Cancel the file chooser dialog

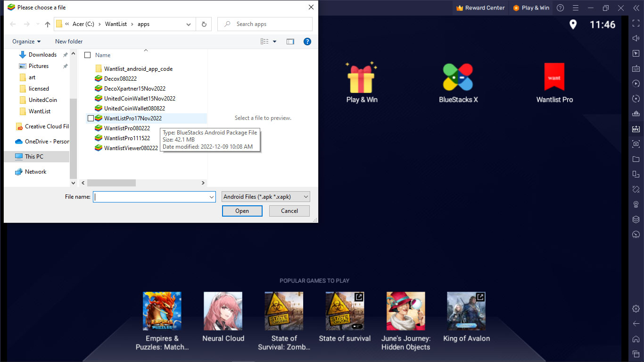[x=289, y=211]
